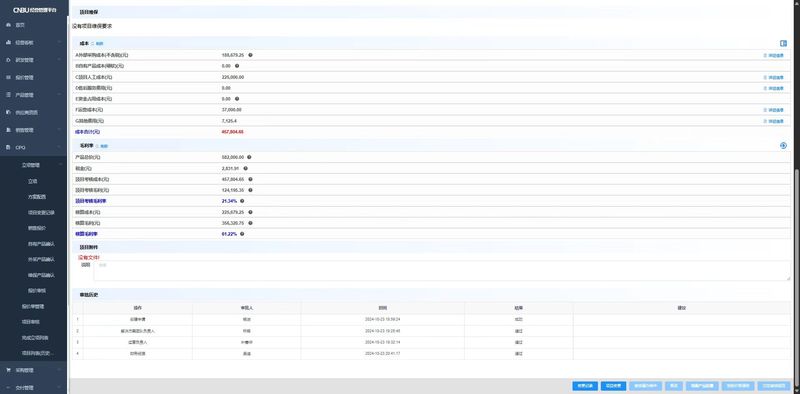Click the help icon next to 582,000.00
The height and width of the screenshot is (394, 800).
tap(249, 157)
